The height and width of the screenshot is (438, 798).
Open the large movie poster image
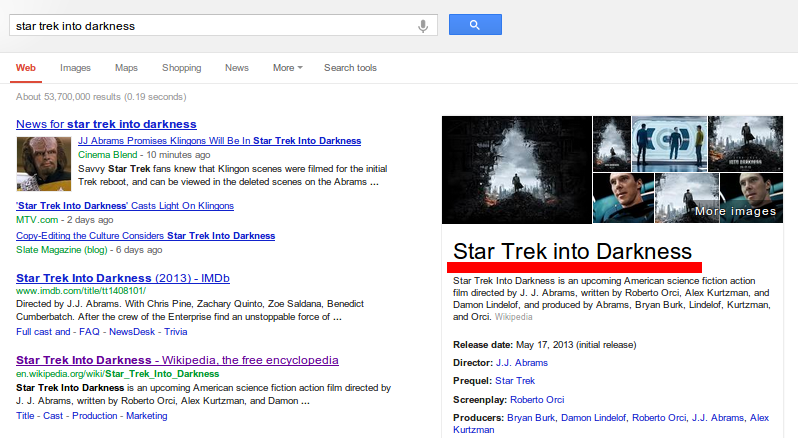[x=516, y=169]
